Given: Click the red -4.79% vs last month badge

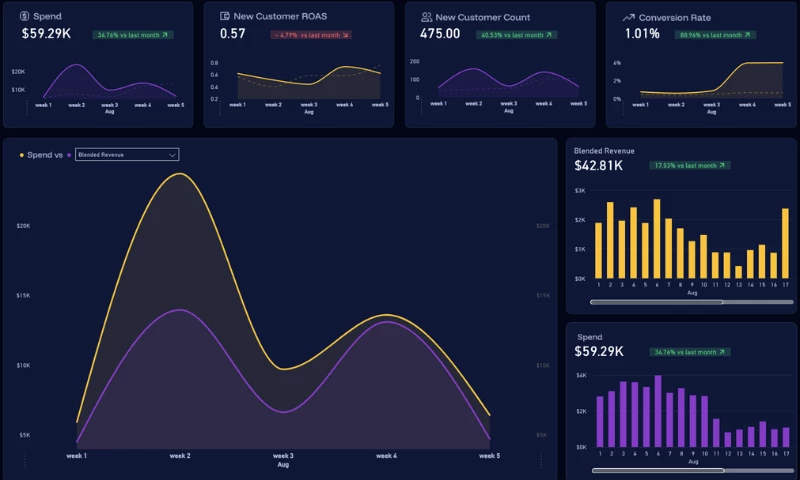Looking at the screenshot, I should click(311, 35).
